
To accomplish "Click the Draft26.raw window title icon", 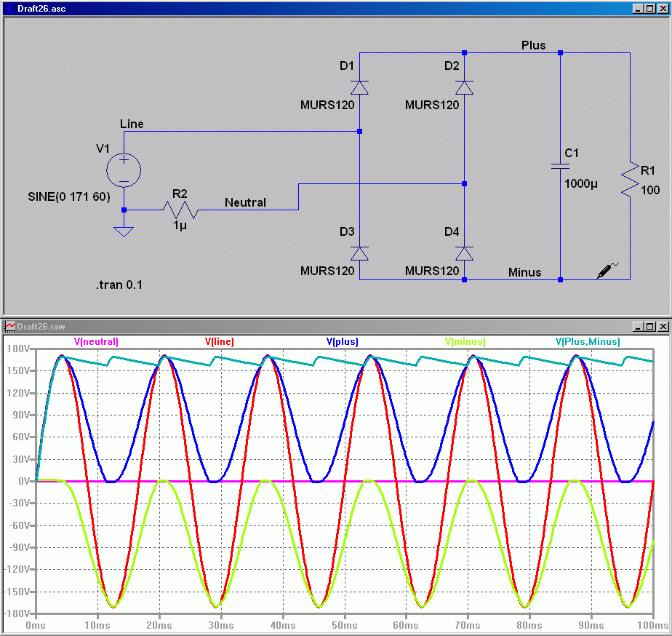I will (9, 326).
